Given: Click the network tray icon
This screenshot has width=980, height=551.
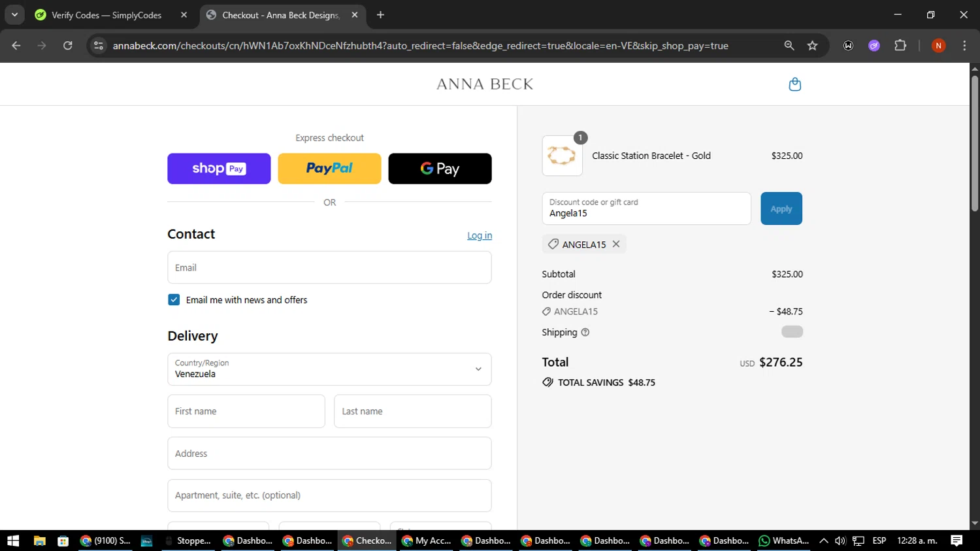Looking at the screenshot, I should coord(858,541).
